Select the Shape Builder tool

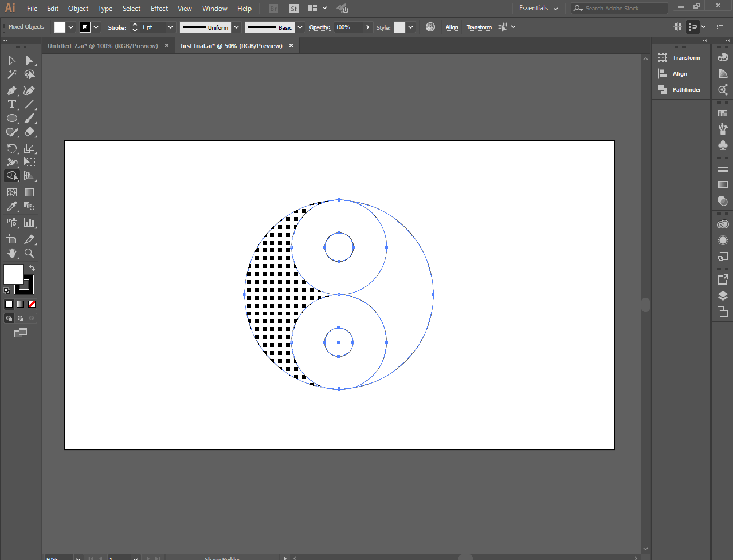tap(12, 176)
